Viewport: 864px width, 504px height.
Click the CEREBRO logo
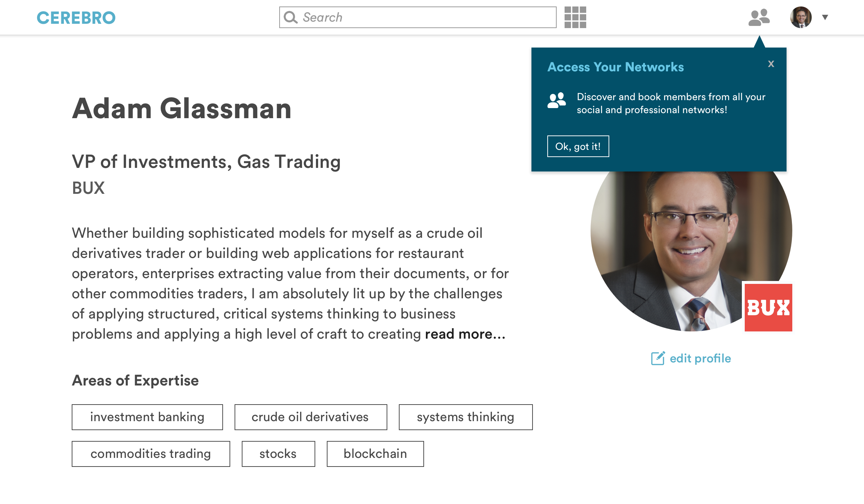click(76, 18)
